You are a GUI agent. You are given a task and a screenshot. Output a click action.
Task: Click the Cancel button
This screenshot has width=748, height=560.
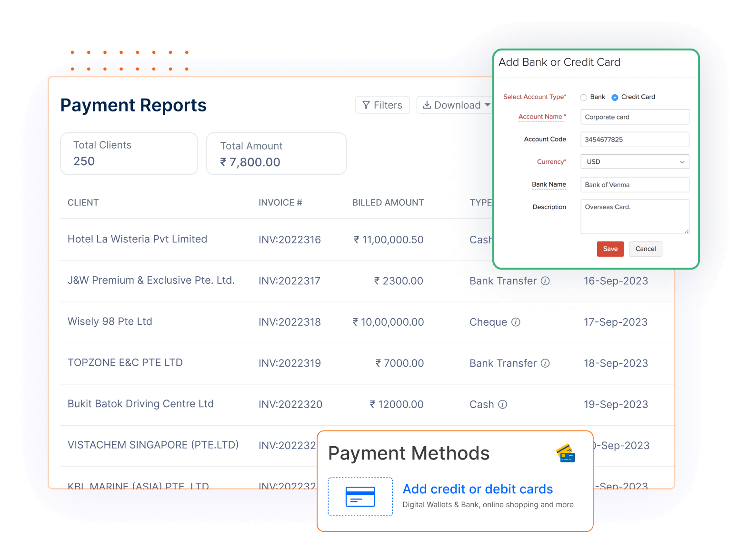point(646,249)
